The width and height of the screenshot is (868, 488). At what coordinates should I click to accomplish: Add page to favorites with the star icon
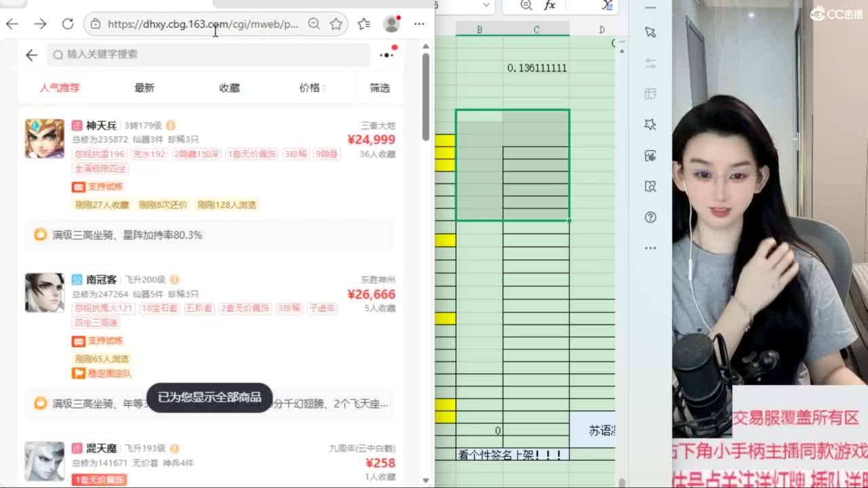336,24
